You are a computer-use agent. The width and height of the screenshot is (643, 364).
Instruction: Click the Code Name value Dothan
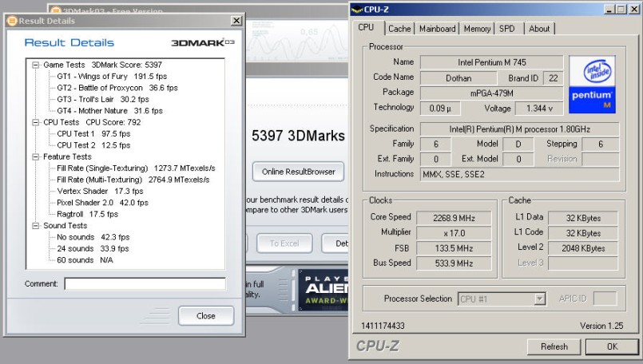coord(458,78)
